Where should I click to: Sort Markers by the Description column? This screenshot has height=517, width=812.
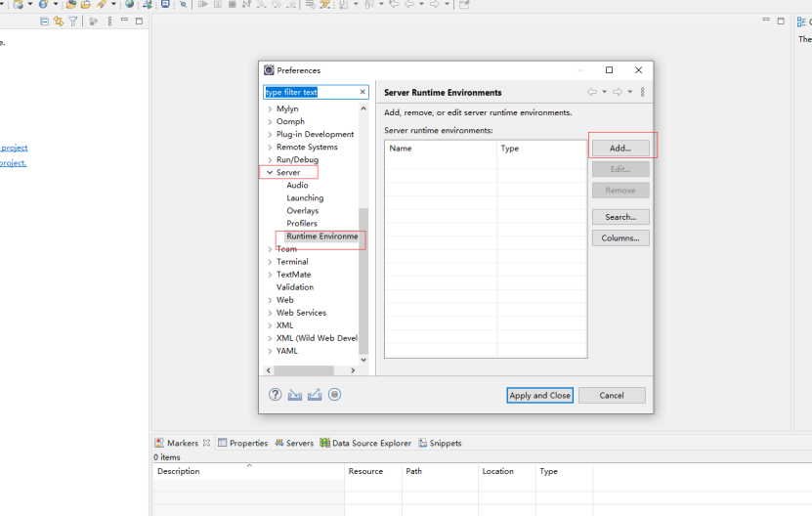[x=248, y=471]
